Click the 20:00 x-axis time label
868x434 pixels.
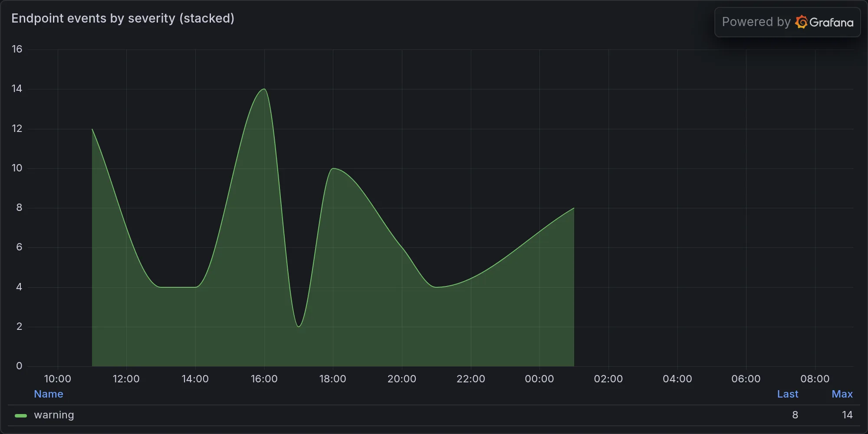click(402, 379)
